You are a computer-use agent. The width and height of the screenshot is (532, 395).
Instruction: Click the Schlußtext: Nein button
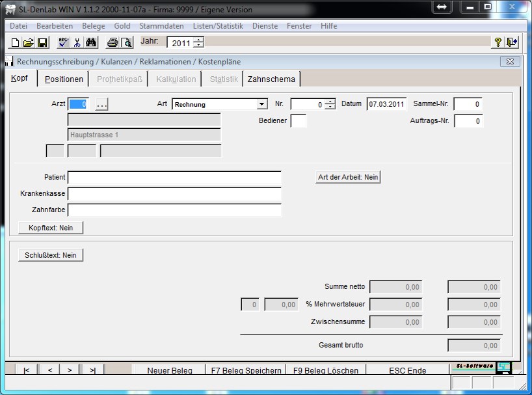pos(51,255)
